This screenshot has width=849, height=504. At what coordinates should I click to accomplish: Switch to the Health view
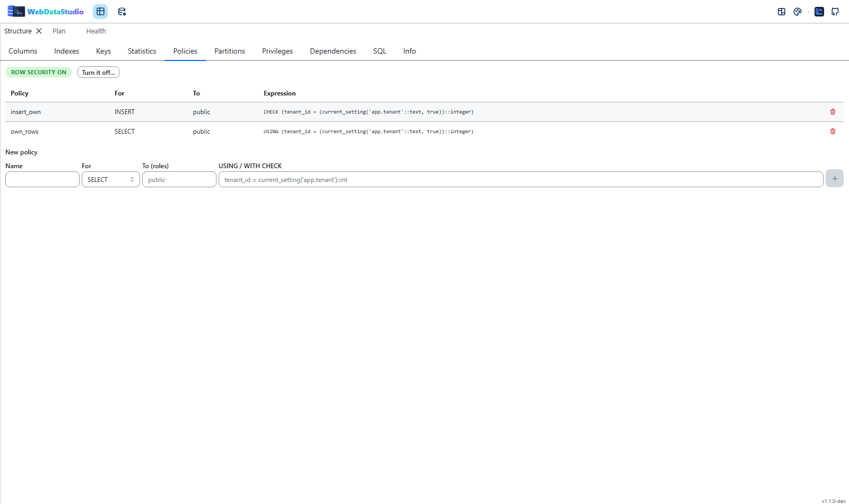coord(96,31)
